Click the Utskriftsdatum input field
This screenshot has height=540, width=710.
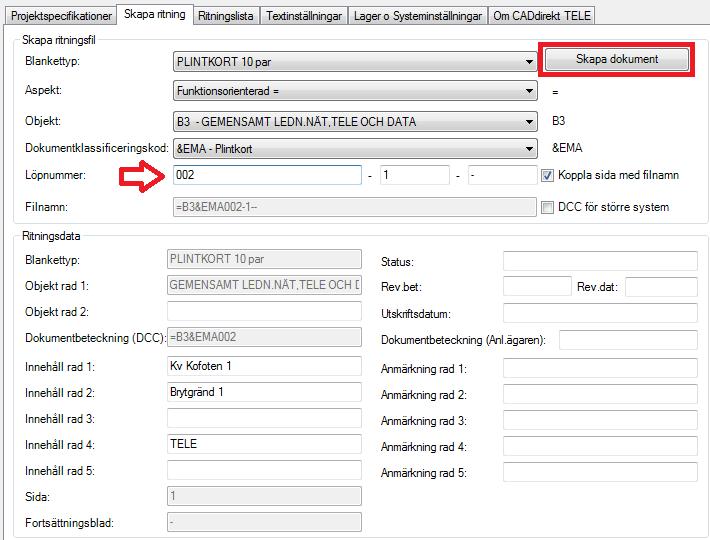click(x=600, y=313)
